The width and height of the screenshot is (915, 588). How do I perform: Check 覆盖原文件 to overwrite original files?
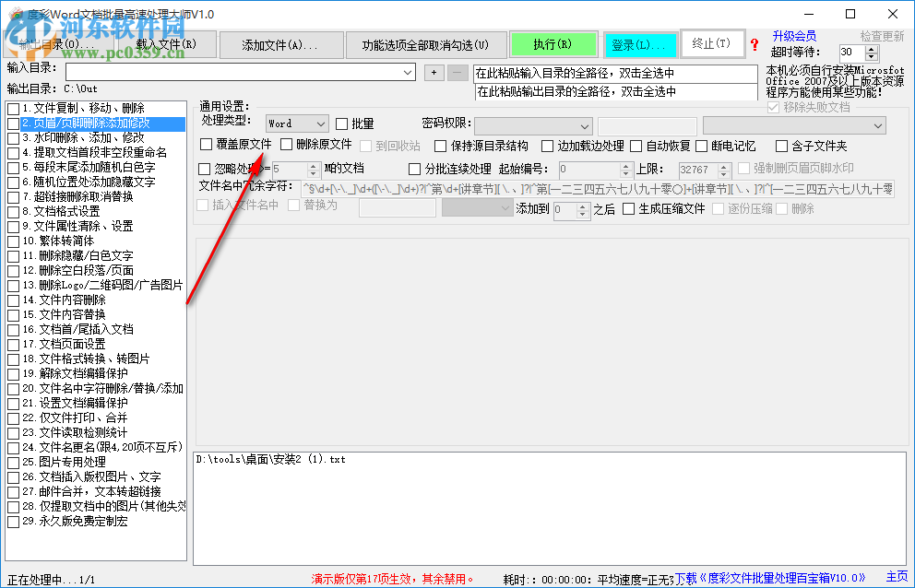[x=206, y=145]
